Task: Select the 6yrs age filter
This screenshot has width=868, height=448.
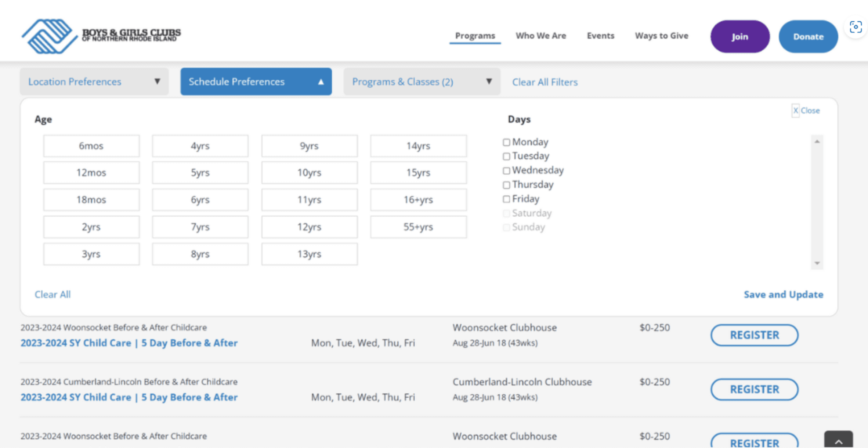Action: [x=200, y=199]
